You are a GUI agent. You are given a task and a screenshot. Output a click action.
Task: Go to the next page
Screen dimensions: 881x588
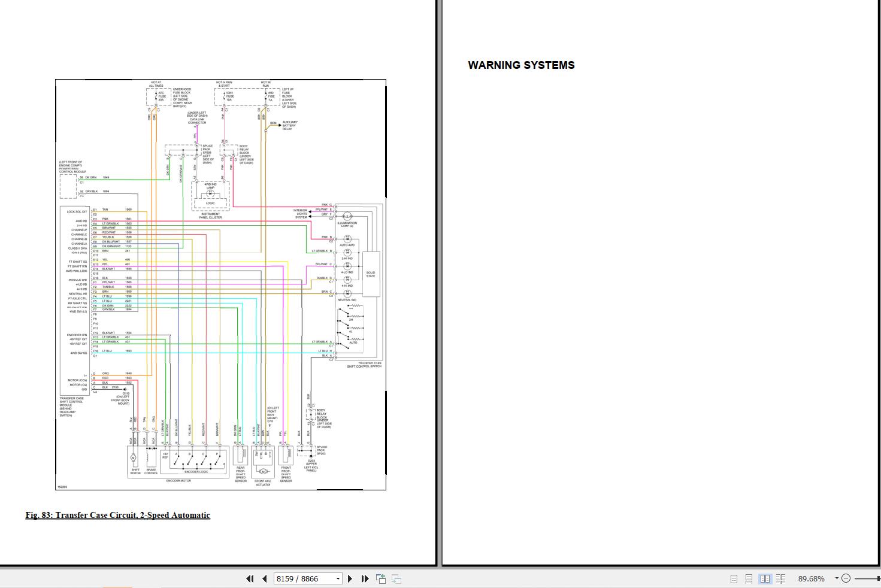[x=350, y=578]
